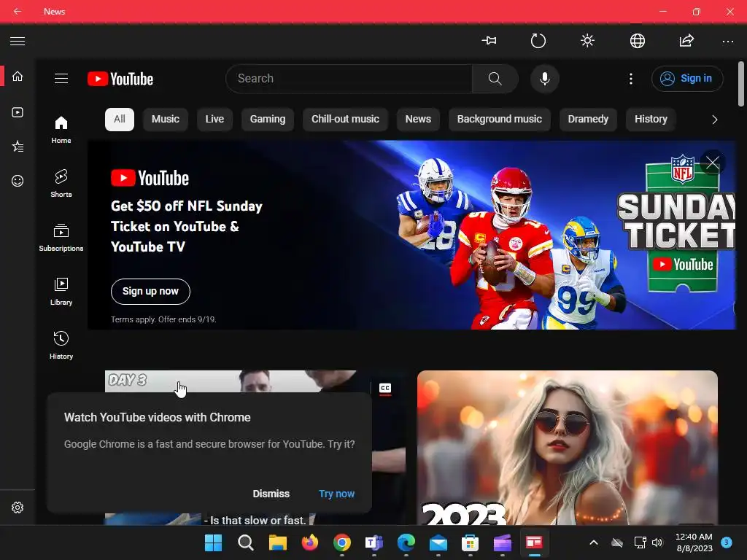Select the Music filter chip
The height and width of the screenshot is (560, 747).
pyautogui.click(x=166, y=119)
